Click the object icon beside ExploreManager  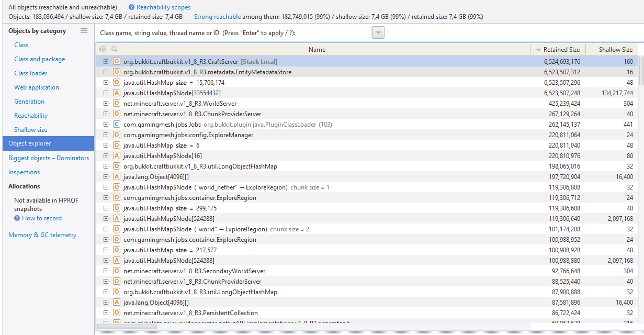(116, 135)
